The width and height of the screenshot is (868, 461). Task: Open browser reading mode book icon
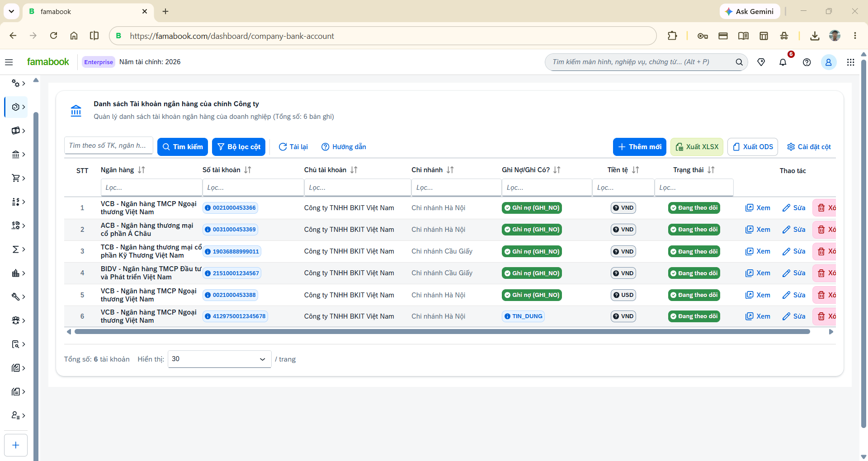743,36
